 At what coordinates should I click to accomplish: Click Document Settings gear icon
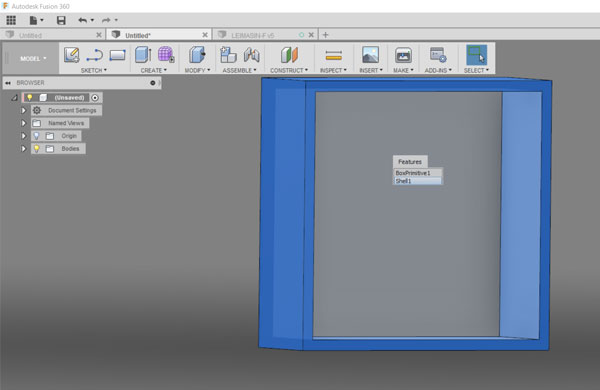37,110
